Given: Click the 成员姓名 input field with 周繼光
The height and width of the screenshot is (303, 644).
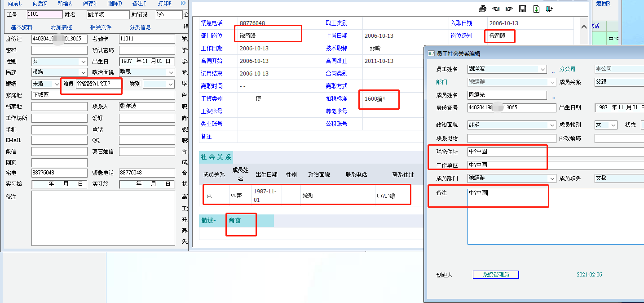Looking at the screenshot, I should tap(507, 95).
